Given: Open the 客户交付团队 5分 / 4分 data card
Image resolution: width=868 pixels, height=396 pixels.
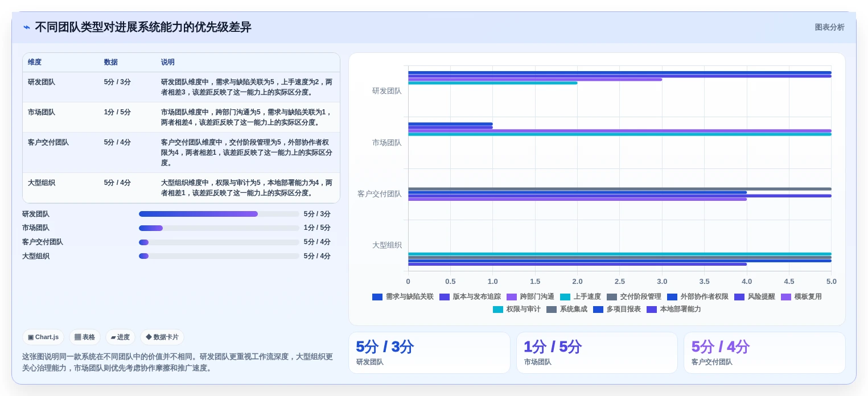Looking at the screenshot, I should [764, 353].
